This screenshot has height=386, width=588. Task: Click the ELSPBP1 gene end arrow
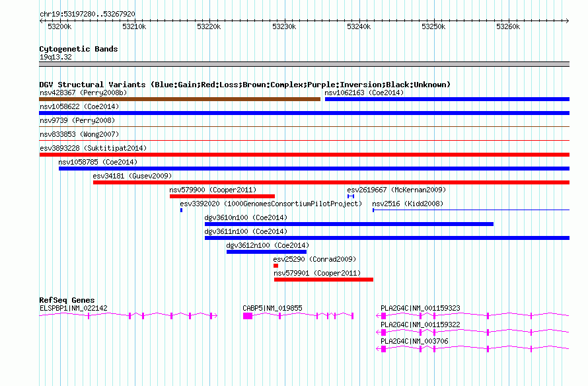[215, 316]
